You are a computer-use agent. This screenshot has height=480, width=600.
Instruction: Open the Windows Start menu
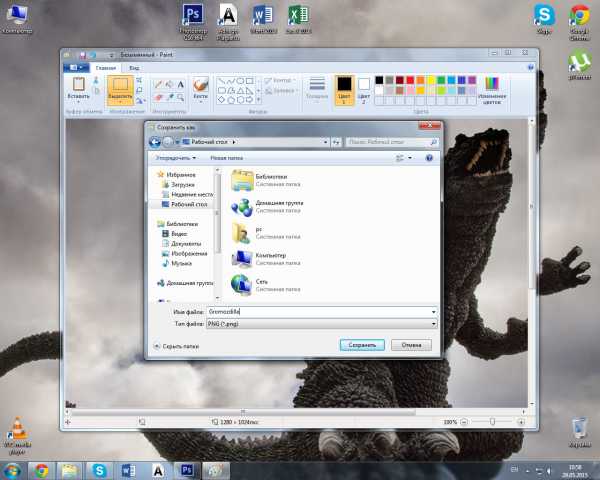click(12, 470)
